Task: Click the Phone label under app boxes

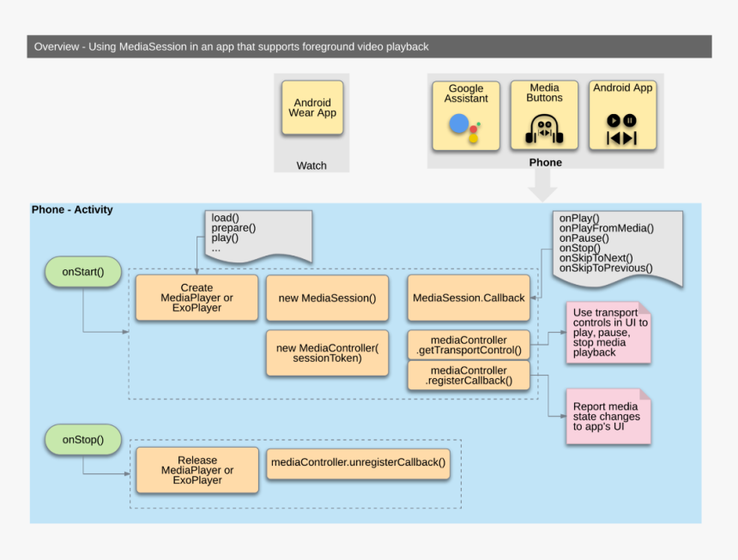Action: (546, 162)
